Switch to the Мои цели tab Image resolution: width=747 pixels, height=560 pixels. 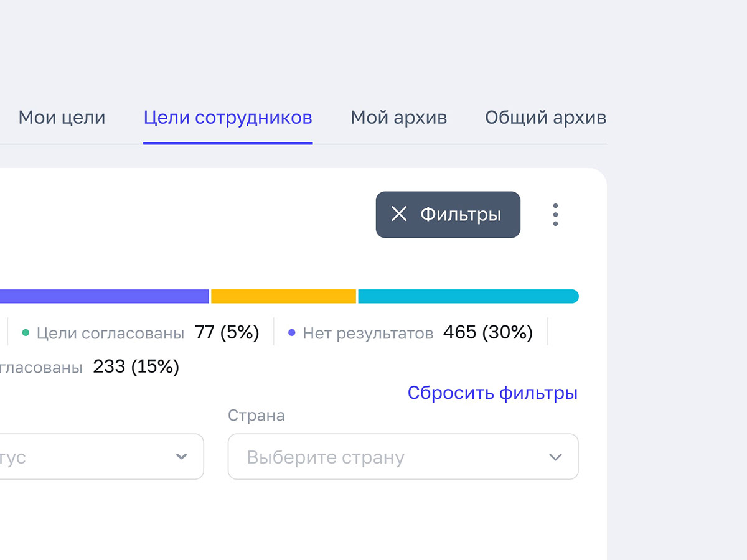(x=62, y=118)
